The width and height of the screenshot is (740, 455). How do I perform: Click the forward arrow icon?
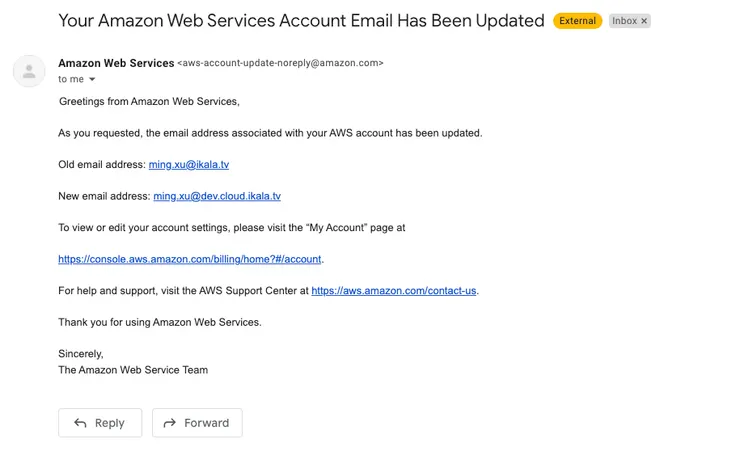coord(170,423)
